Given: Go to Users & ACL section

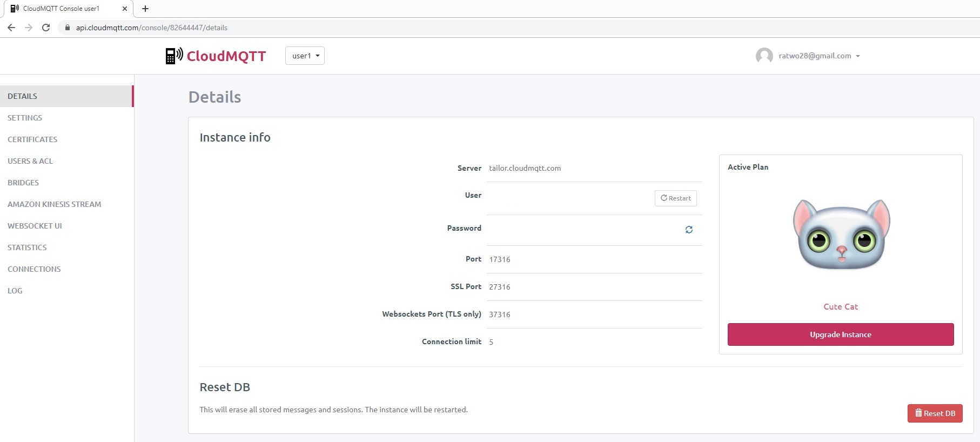Looking at the screenshot, I should pos(30,161).
